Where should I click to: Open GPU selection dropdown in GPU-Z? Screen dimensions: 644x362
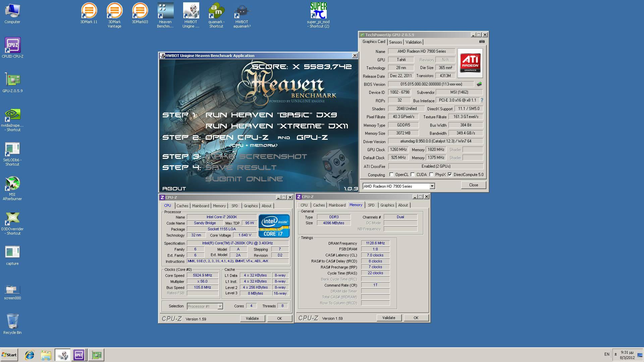(432, 186)
